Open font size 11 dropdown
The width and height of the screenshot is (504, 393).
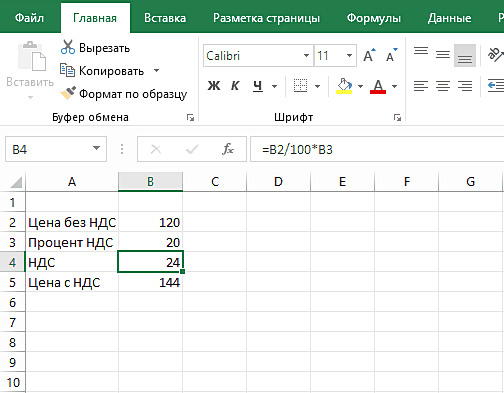click(349, 55)
